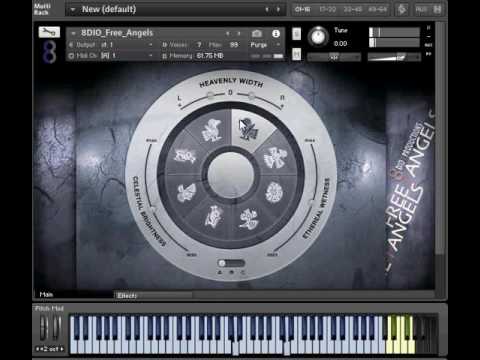Click the Voices count 7

coord(199,44)
